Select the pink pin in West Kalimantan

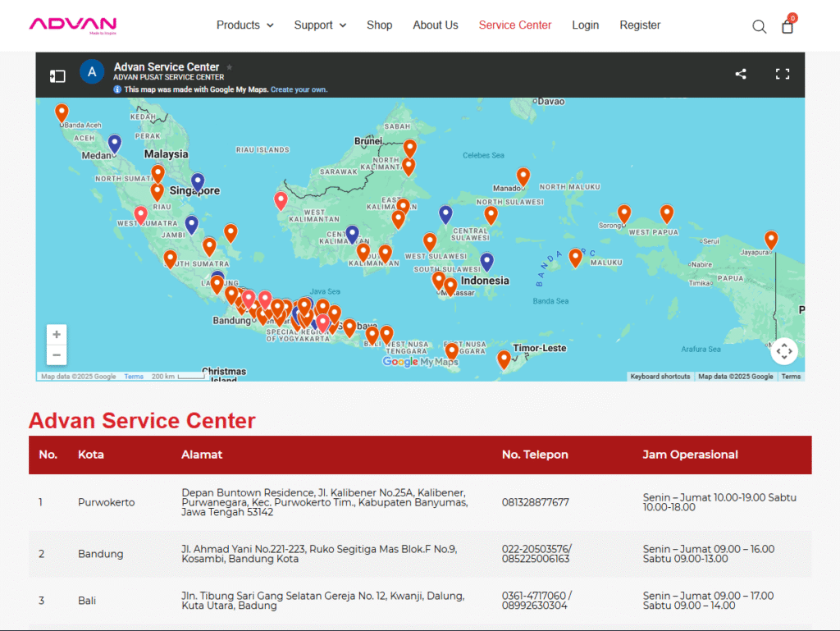tap(281, 201)
